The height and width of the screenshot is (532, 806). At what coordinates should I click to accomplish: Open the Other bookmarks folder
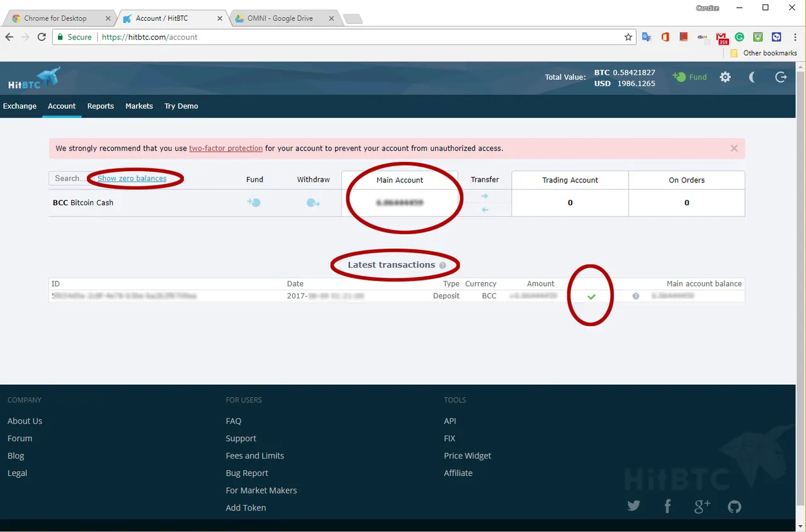(763, 53)
